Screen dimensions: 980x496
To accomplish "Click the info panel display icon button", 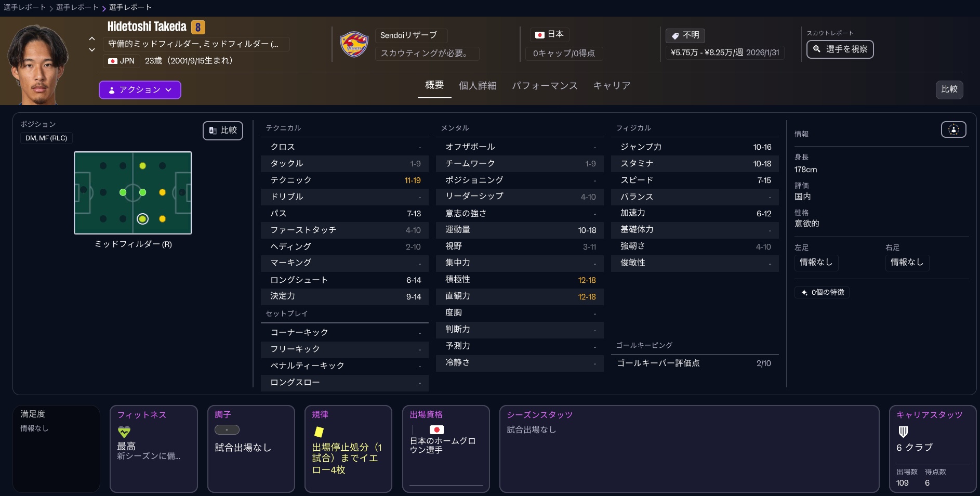I will pos(953,129).
